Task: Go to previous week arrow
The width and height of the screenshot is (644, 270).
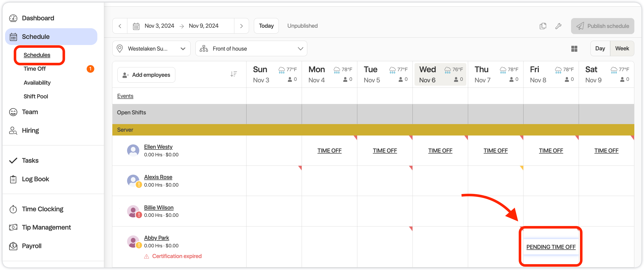Action: point(120,26)
